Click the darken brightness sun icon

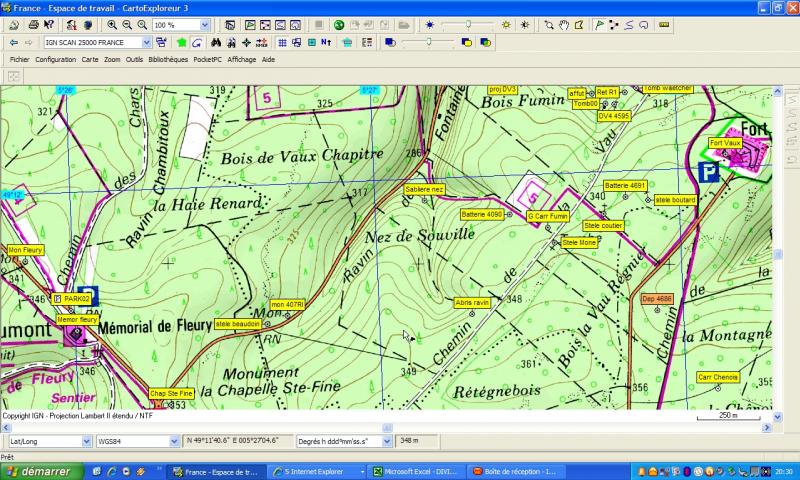430,24
